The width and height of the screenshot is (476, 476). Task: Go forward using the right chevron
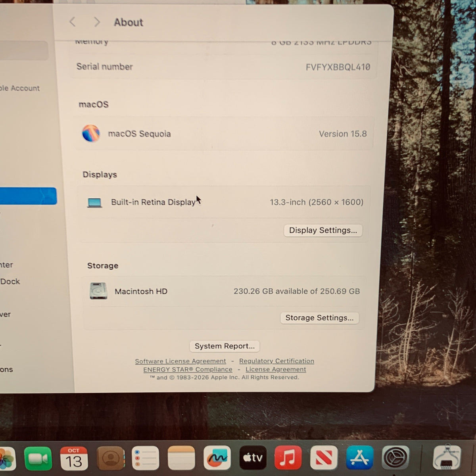(97, 22)
